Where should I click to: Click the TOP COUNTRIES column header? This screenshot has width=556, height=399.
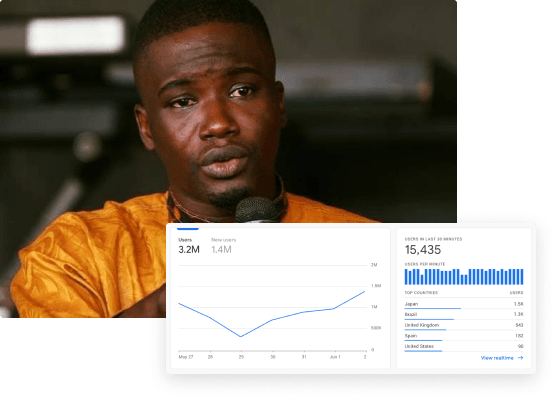[x=421, y=293]
